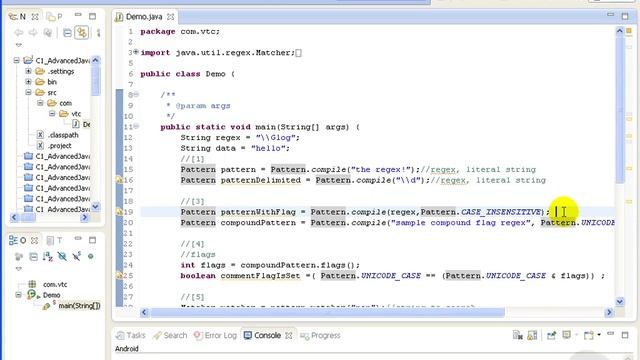Switch to the Package Explorer P tab
Screen dimensions: 640x360
coord(55,17)
